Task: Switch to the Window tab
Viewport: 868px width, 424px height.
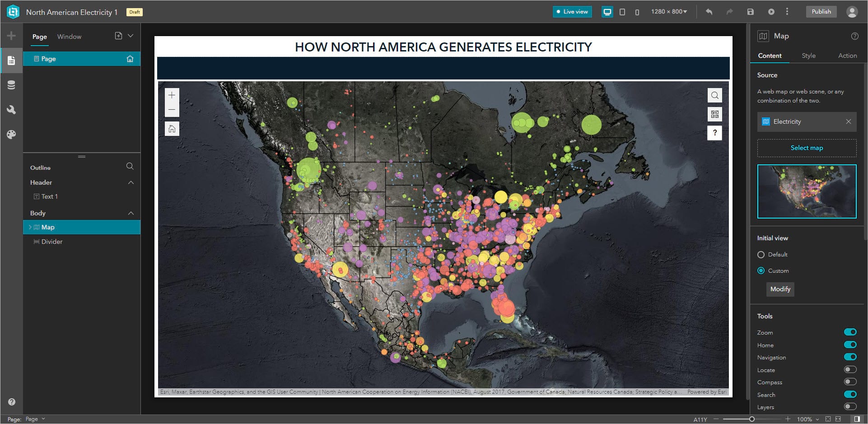Action: [69, 36]
